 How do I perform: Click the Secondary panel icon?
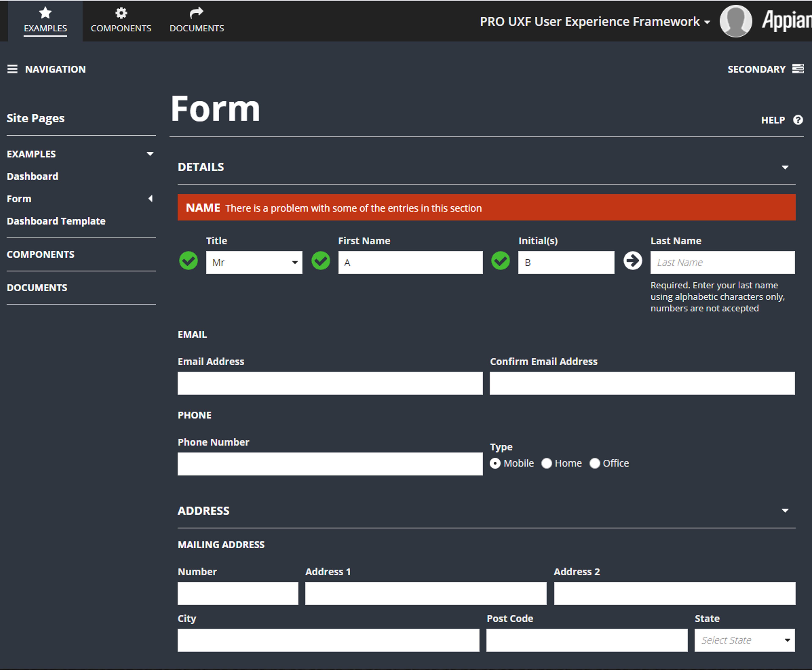pyautogui.click(x=798, y=69)
